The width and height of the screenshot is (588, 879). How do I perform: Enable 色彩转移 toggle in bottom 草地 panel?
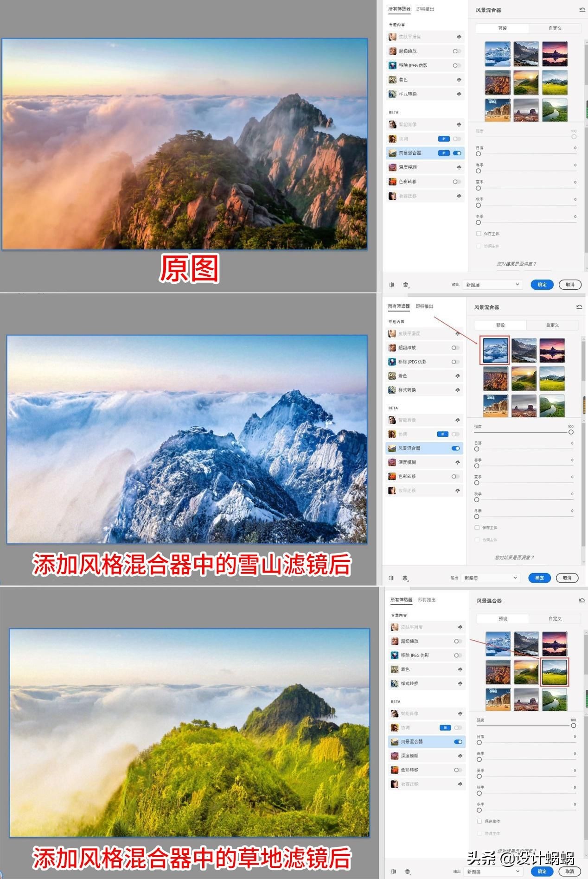[458, 770]
